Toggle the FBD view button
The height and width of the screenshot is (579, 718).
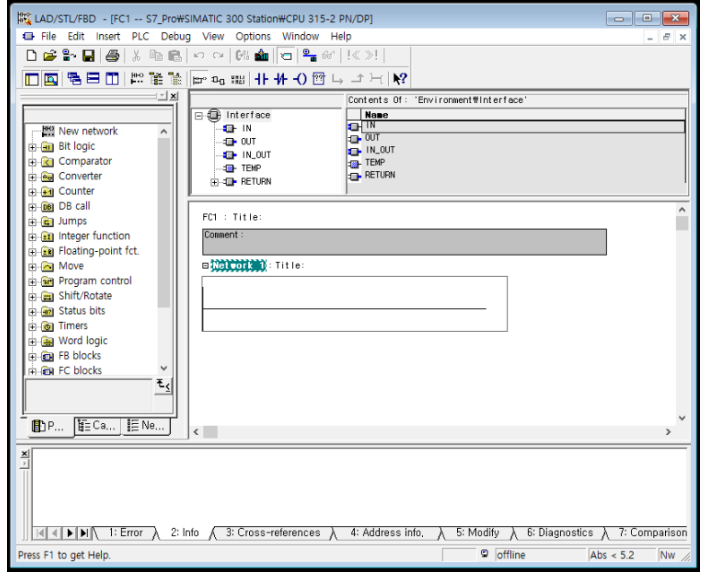pyautogui.click(x=218, y=79)
